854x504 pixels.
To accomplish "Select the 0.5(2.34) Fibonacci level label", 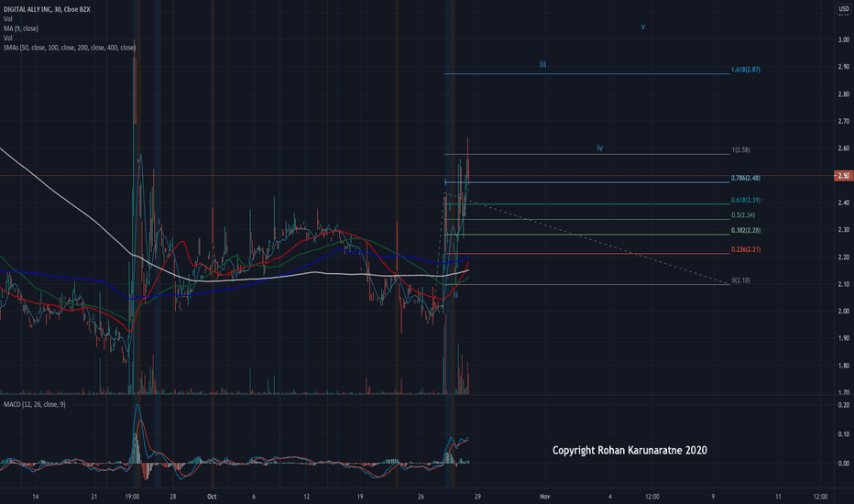I will click(743, 215).
